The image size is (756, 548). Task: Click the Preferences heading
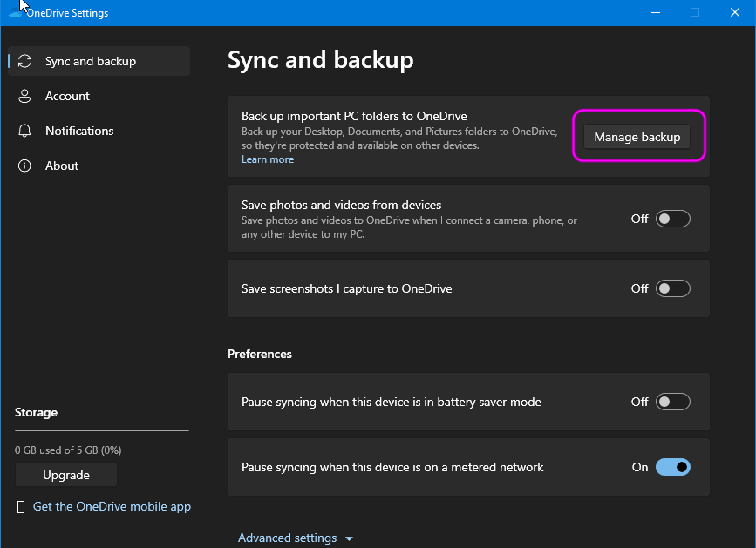259,354
